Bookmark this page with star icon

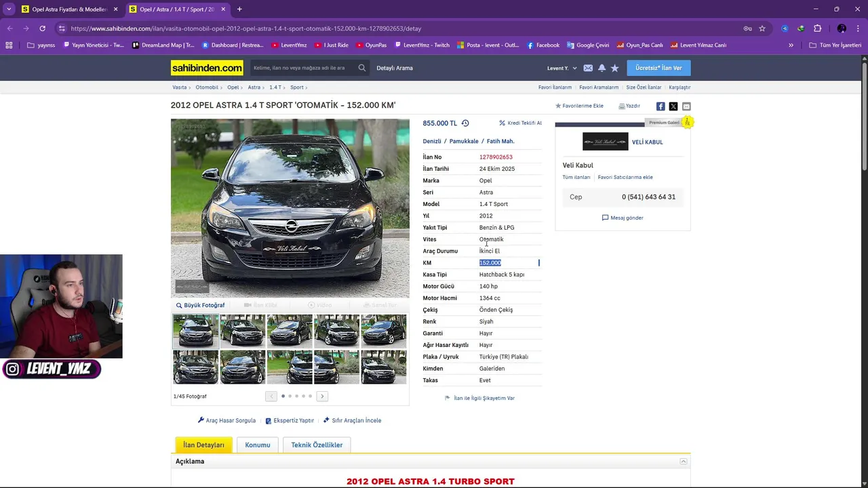pos(762,28)
